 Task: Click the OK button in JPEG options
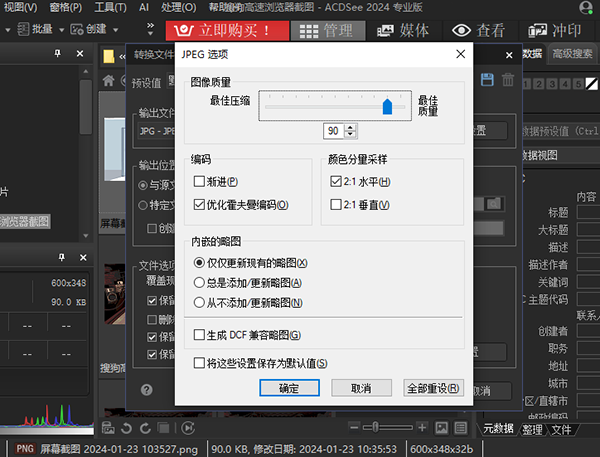click(x=289, y=388)
